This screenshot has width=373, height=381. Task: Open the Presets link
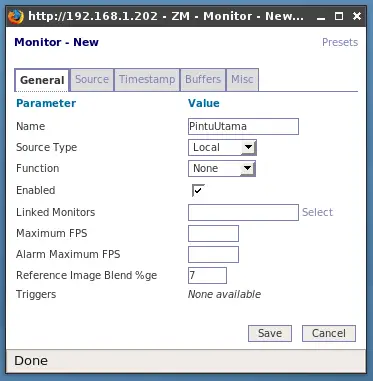point(340,42)
